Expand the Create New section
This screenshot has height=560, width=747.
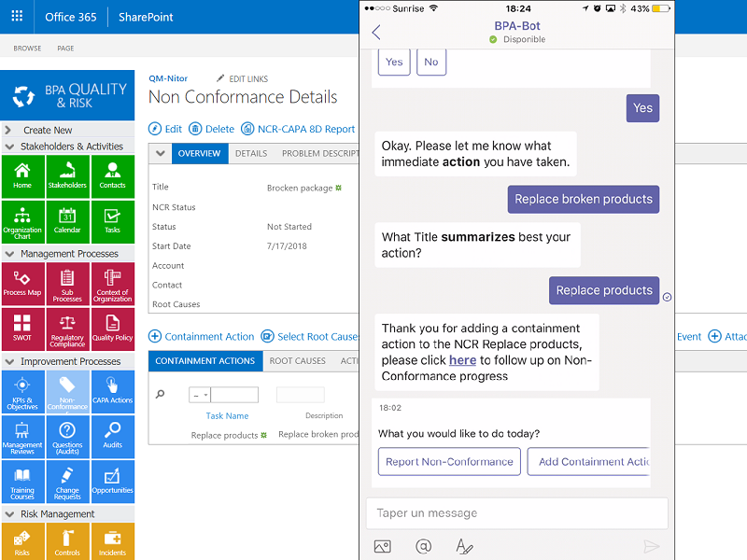[x=7, y=130]
